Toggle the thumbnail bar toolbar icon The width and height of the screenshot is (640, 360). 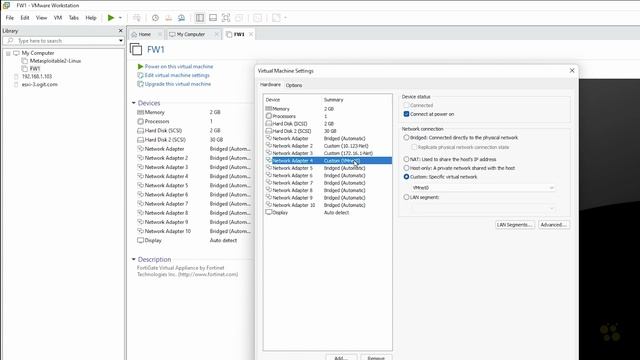click(x=213, y=18)
